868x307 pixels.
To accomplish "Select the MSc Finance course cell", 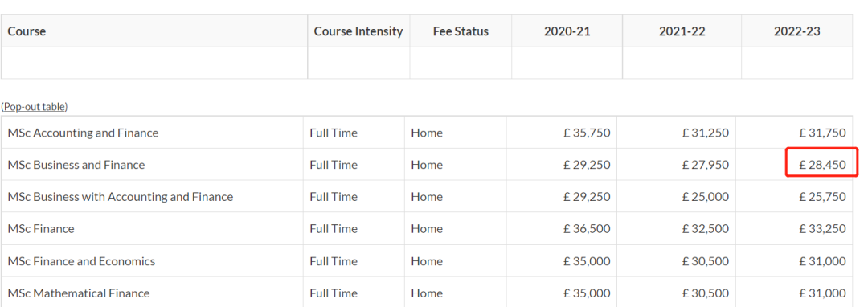I will click(152, 228).
